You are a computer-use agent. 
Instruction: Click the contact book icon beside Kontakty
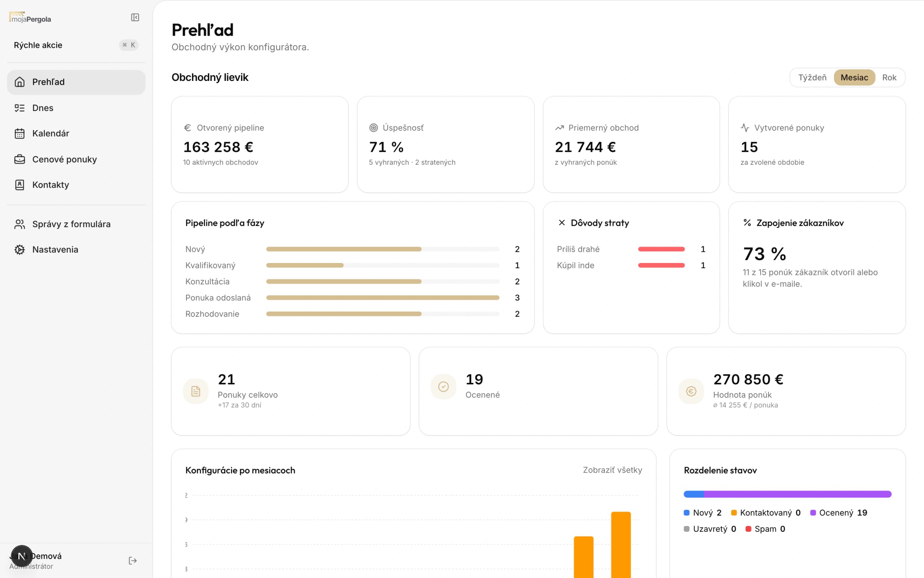click(x=19, y=185)
